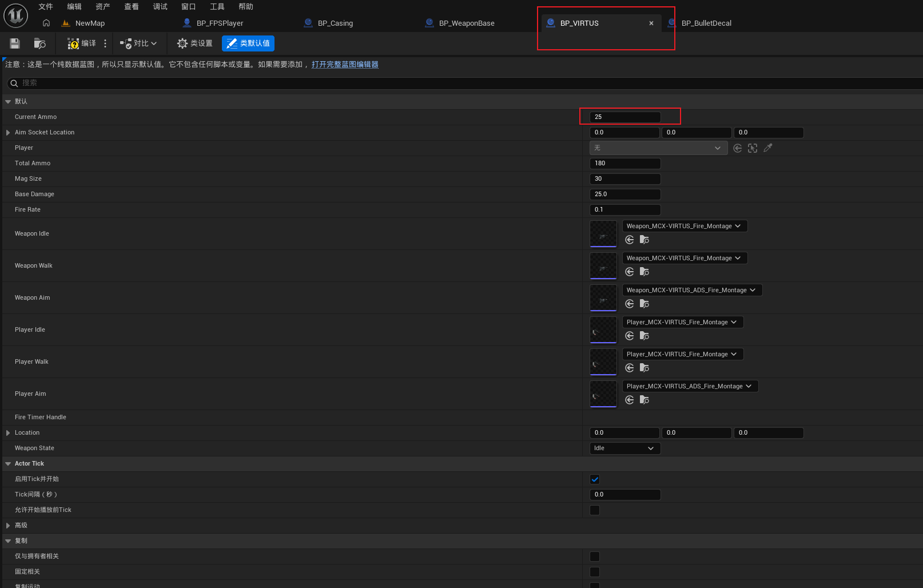The width and height of the screenshot is (923, 588).
Task: Open Weapon Walk montage dropdown
Action: (x=685, y=258)
